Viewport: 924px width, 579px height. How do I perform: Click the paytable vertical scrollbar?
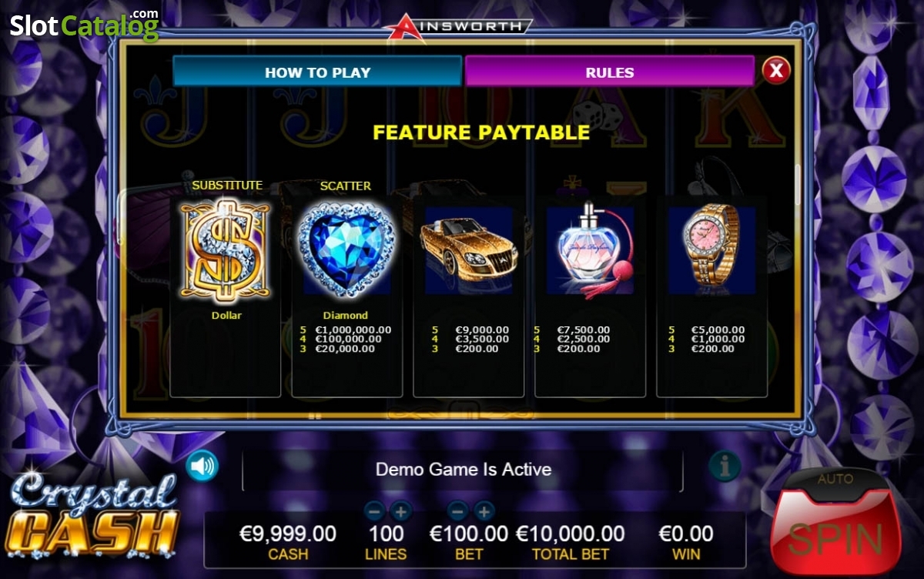click(797, 186)
